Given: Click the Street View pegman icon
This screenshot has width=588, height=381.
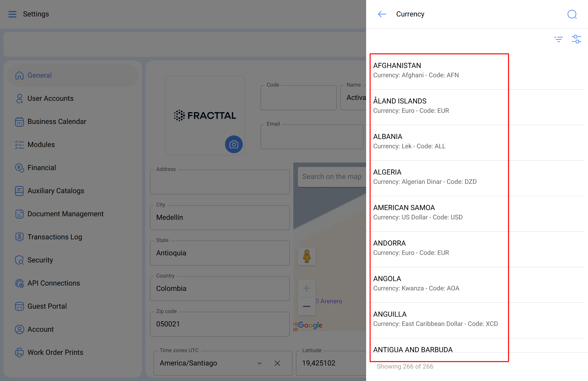Looking at the screenshot, I should click(306, 256).
